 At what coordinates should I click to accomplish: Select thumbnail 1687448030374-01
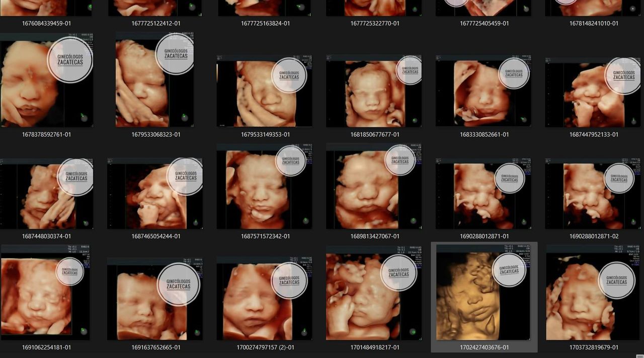46,193
